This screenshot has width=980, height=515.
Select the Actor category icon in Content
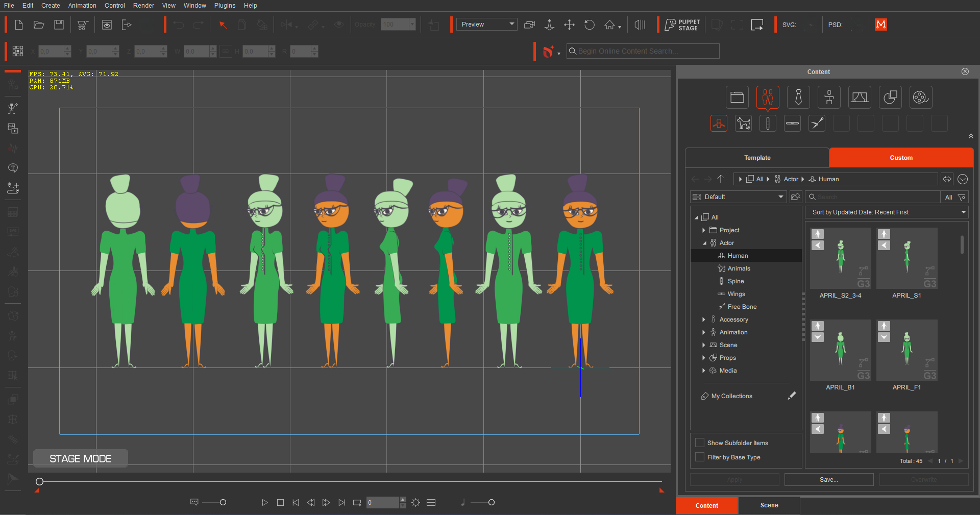pyautogui.click(x=768, y=97)
